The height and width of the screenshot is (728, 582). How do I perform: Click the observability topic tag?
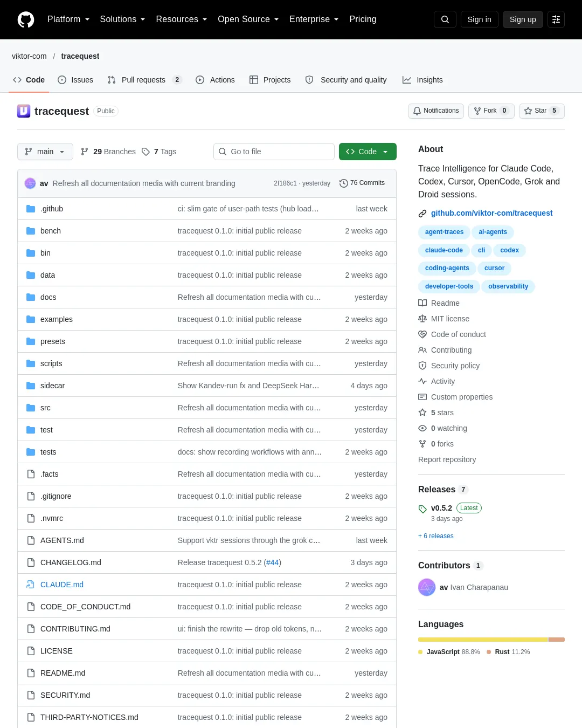[508, 286]
